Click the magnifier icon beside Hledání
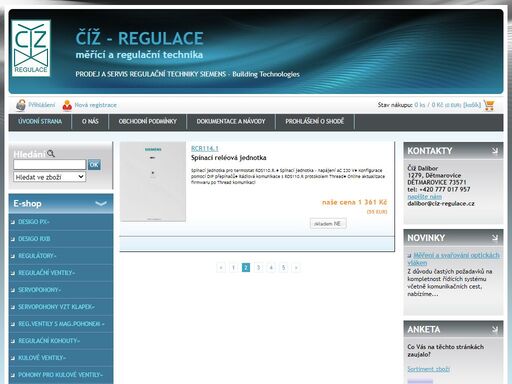The image size is (512, 384). 51,154
